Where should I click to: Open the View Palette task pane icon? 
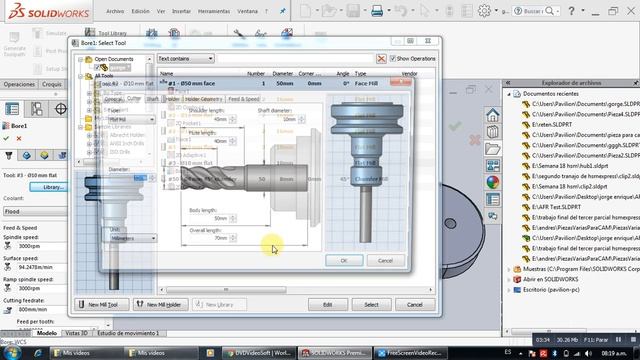tap(493, 165)
